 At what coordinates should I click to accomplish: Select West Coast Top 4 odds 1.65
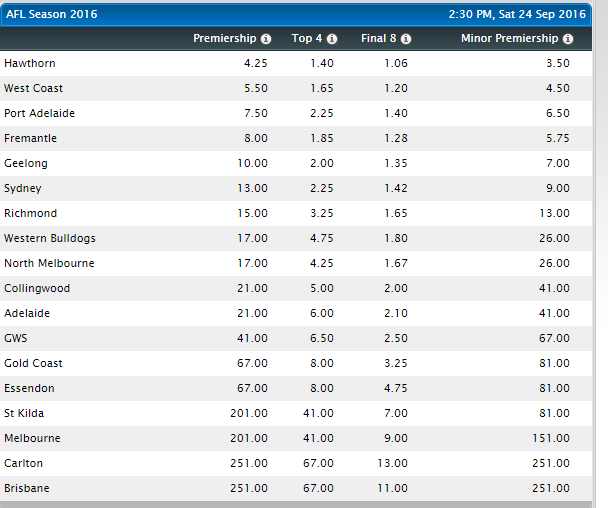coord(320,88)
